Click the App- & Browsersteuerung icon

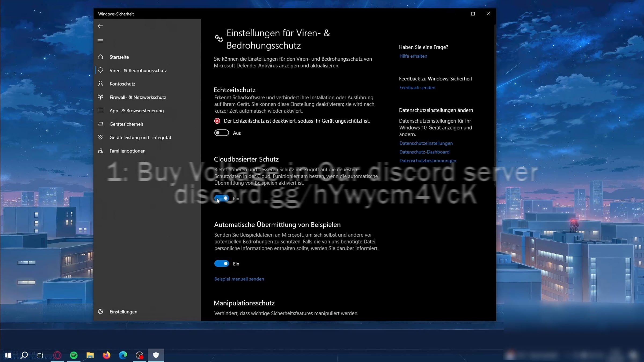point(101,110)
